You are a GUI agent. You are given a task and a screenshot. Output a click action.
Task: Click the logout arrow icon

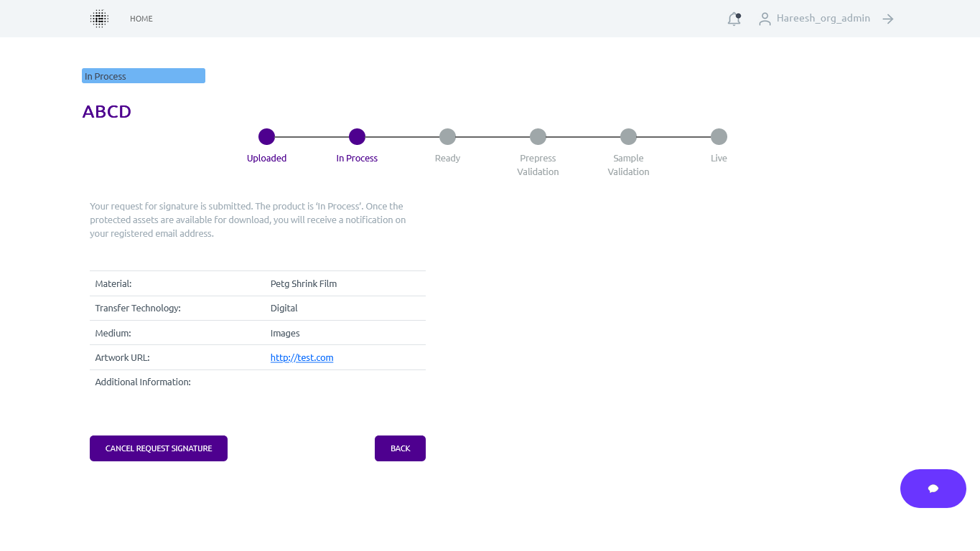(x=888, y=19)
